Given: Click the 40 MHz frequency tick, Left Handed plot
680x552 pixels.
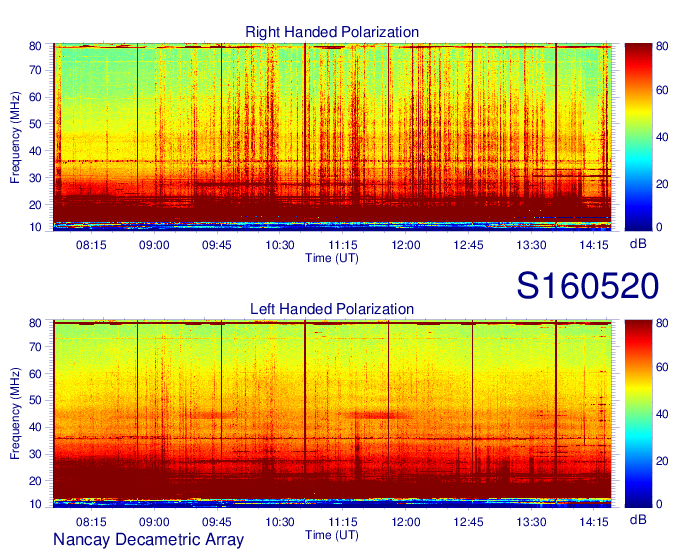Looking at the screenshot, I should (35, 427).
